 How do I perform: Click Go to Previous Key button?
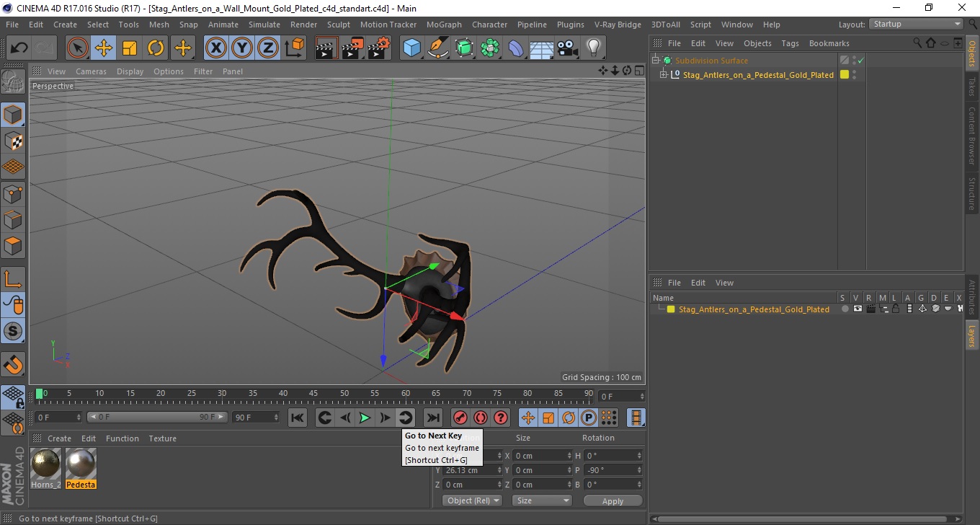click(x=325, y=418)
